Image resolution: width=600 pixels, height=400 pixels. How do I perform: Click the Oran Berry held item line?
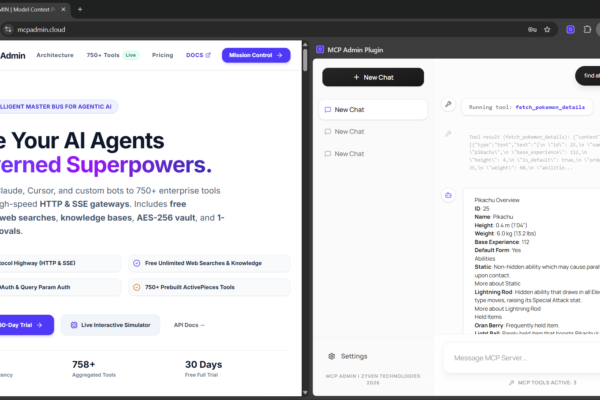click(517, 326)
